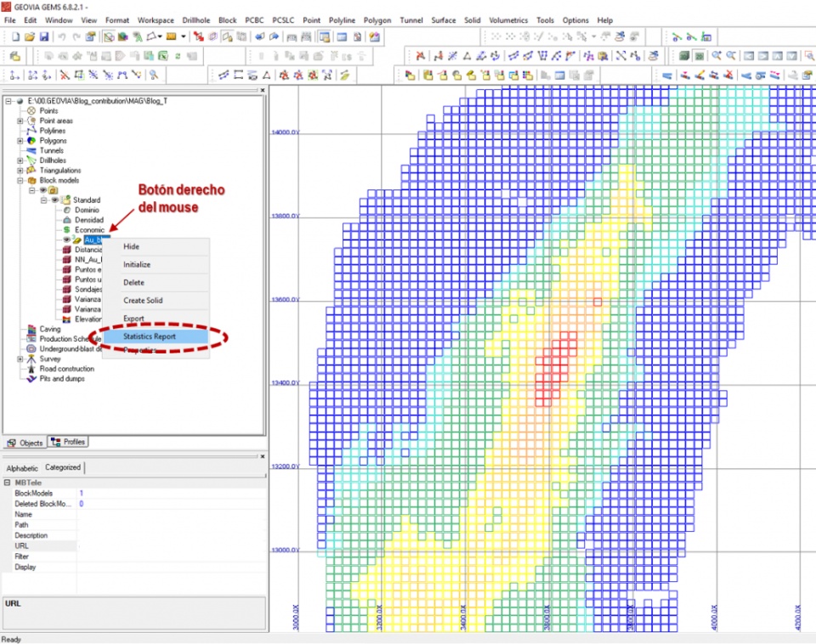
Task: Select the Categorized properties tab
Action: point(63,467)
